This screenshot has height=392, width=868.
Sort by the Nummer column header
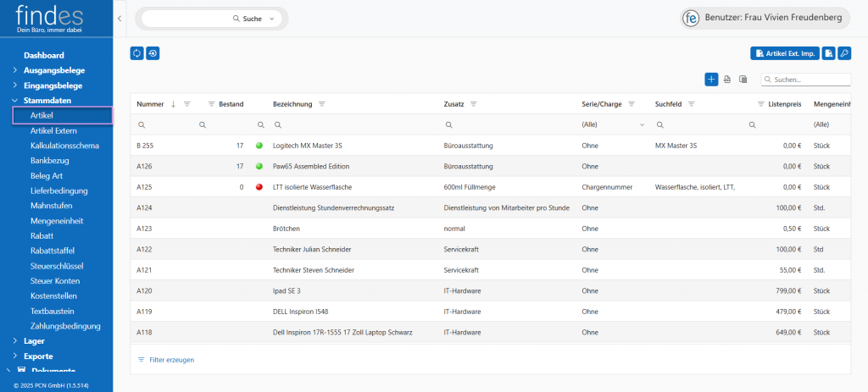pyautogui.click(x=150, y=104)
